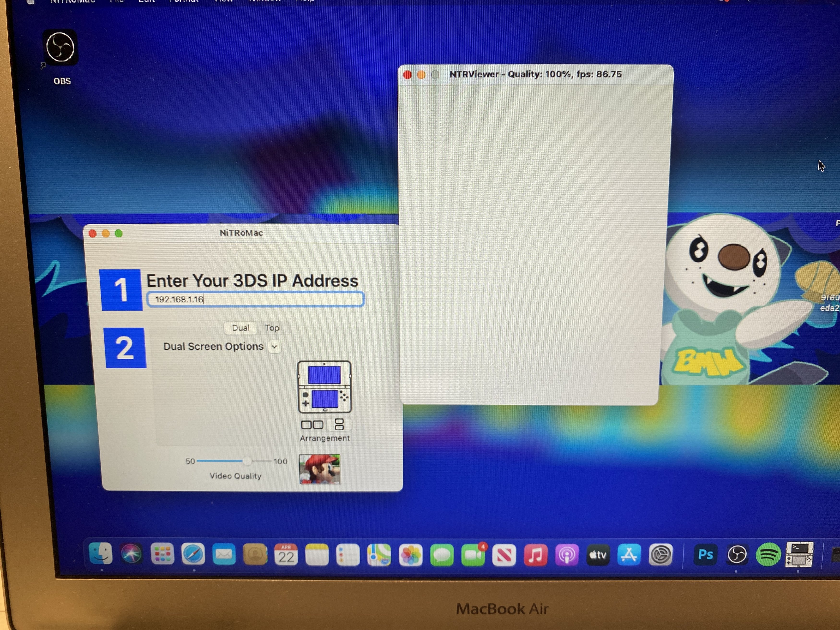Click the "Arrangement" label
The height and width of the screenshot is (630, 840).
click(x=325, y=438)
